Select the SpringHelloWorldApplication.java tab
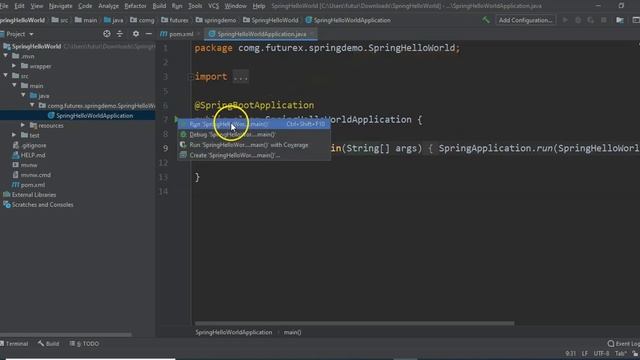 261,34
